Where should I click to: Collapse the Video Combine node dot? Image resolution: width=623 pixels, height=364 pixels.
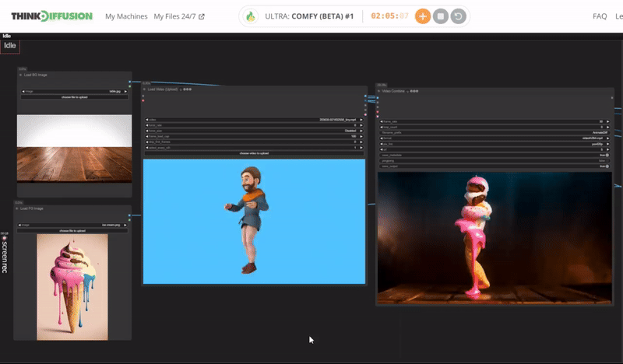pyautogui.click(x=380, y=91)
